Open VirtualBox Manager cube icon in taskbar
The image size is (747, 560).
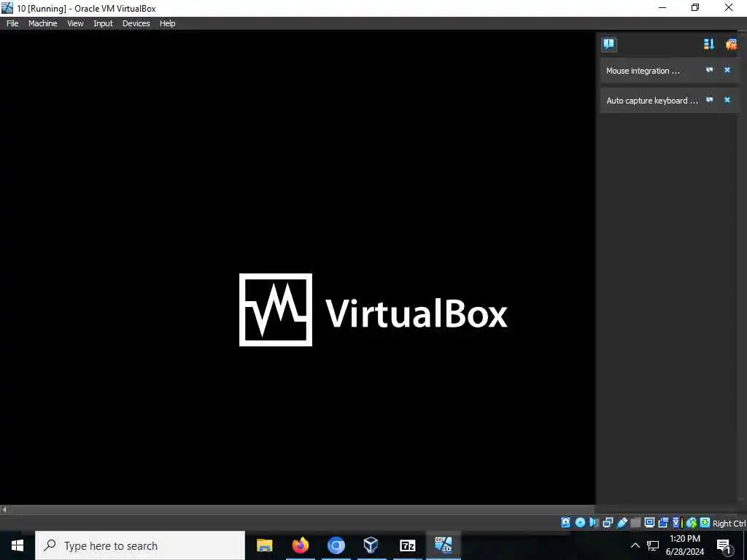pyautogui.click(x=371, y=545)
